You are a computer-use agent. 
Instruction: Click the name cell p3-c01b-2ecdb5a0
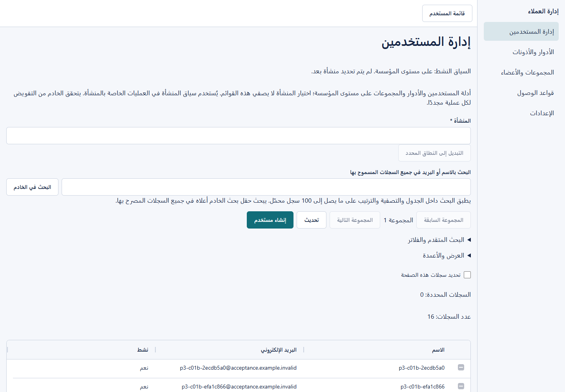pos(422,368)
